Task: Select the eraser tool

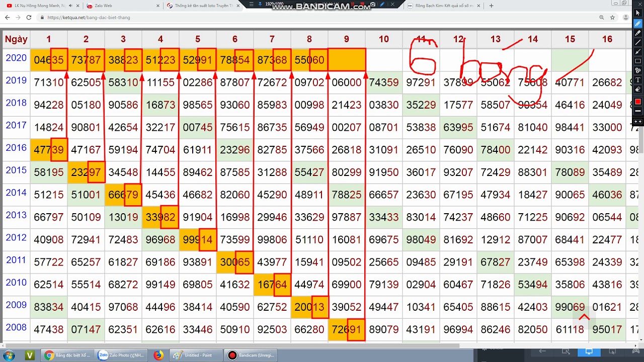Action: tap(637, 89)
